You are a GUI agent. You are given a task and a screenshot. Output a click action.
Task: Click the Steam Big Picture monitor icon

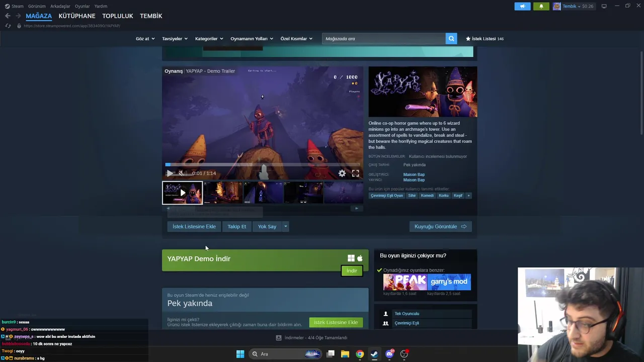[604, 6]
